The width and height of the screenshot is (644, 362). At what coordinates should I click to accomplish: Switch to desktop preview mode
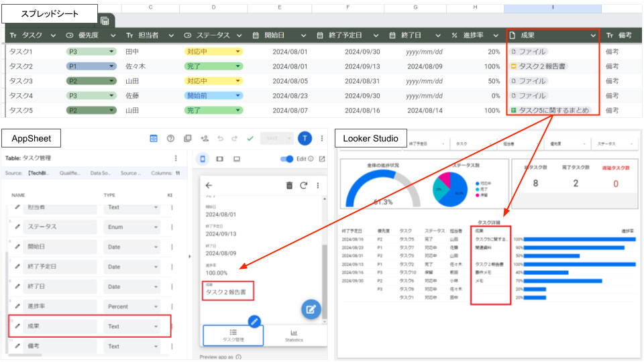pyautogui.click(x=236, y=159)
